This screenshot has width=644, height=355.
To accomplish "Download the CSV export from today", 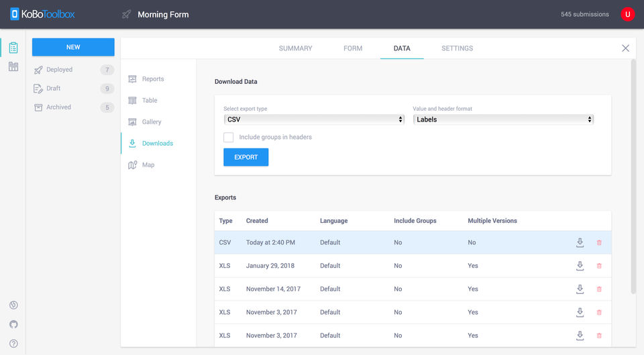I will [580, 242].
